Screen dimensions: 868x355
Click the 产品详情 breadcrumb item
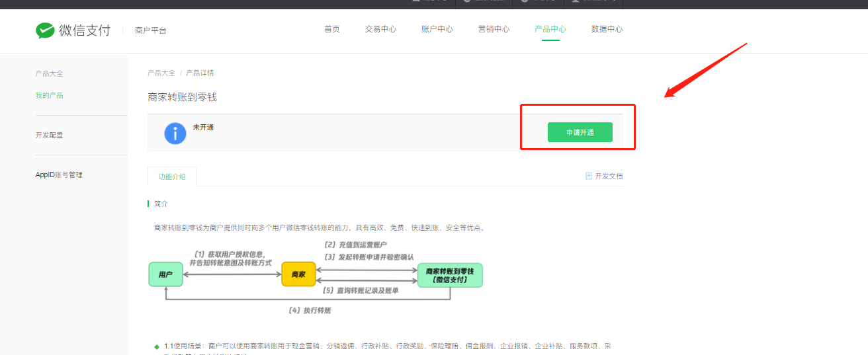(200, 73)
